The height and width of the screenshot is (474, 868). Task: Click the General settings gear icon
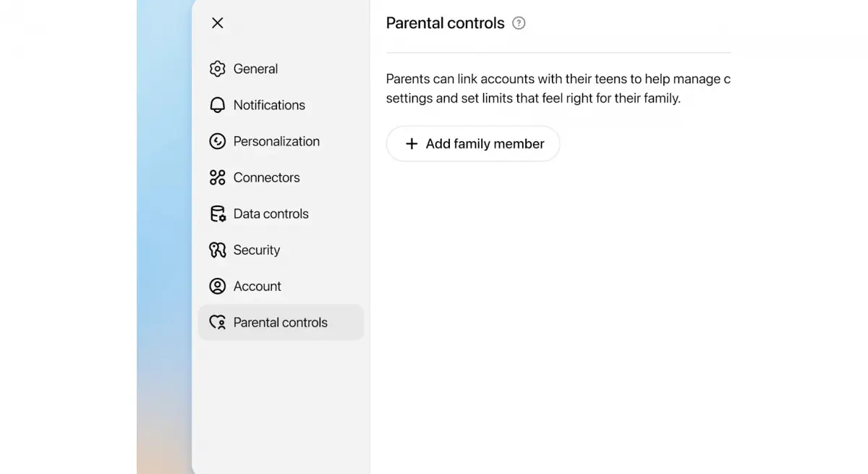218,69
